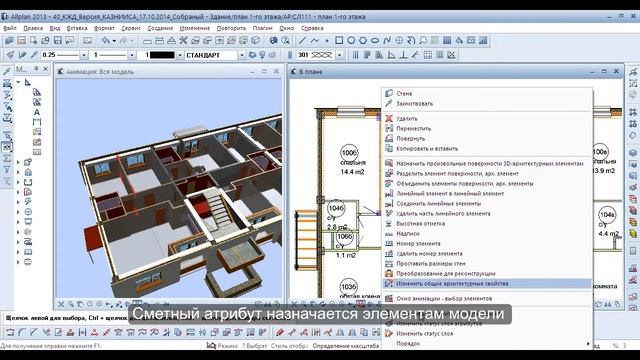The image size is (640, 360).
Task: Click the black line color swatch
Action: [x=162, y=55]
